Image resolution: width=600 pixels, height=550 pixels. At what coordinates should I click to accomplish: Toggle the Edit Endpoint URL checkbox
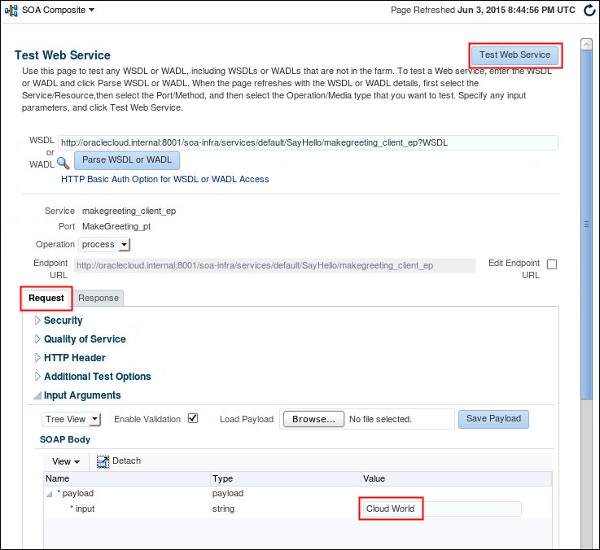(x=552, y=265)
